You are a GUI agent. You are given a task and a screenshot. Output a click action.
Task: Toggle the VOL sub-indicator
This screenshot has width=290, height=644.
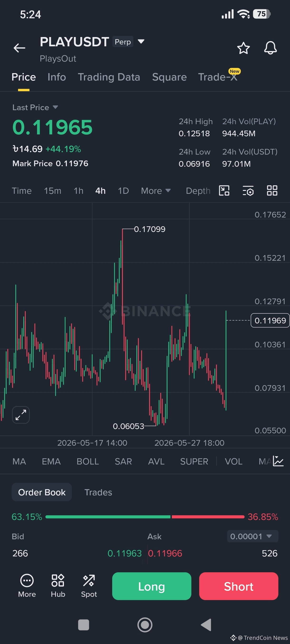pyautogui.click(x=234, y=461)
